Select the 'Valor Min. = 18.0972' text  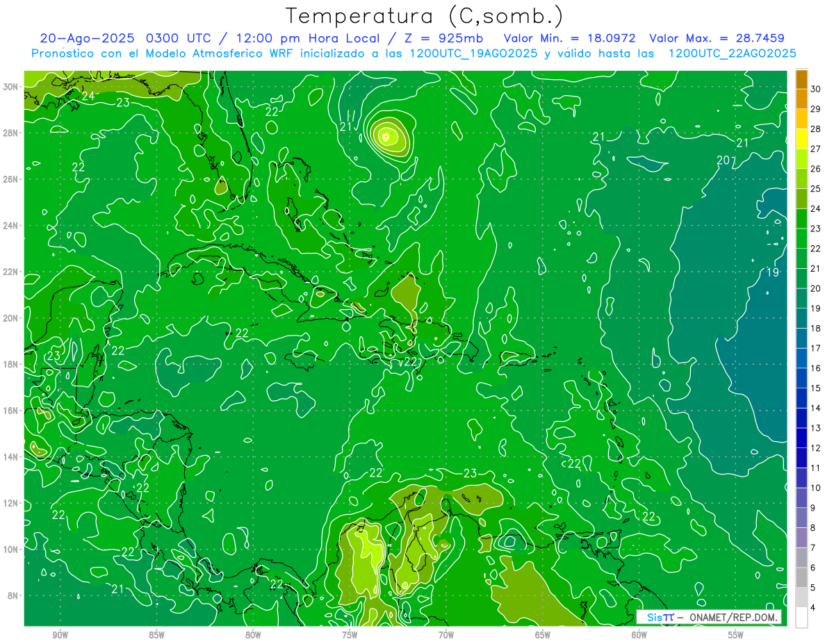pos(570,38)
